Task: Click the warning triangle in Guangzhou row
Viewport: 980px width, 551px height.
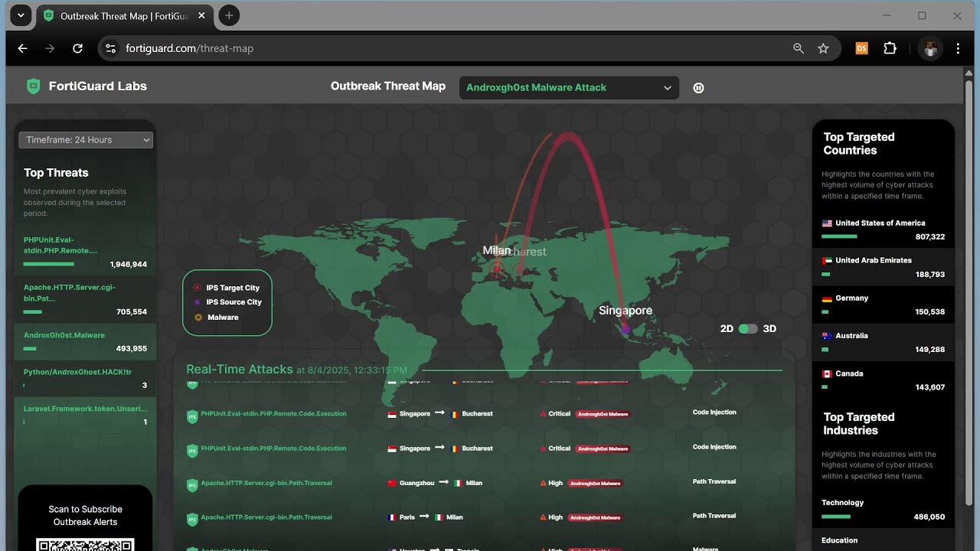Action: [544, 483]
